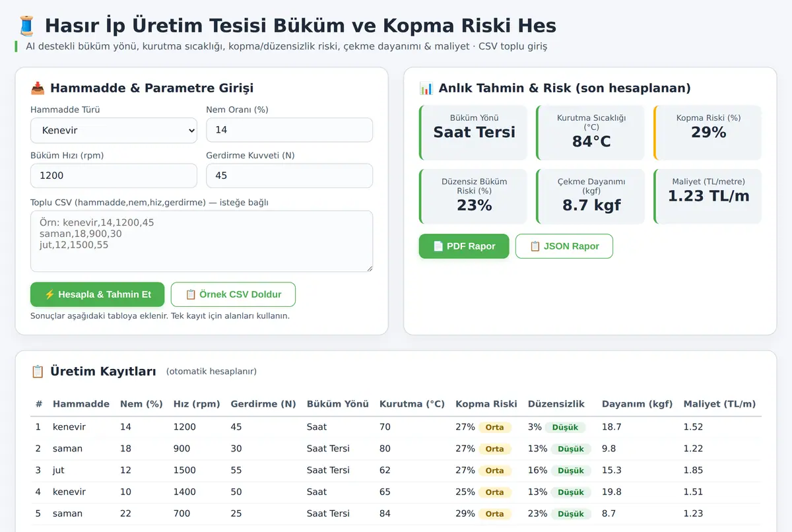Click the chart icon beside Anlık Tahmin
792x532 pixels.
point(426,88)
